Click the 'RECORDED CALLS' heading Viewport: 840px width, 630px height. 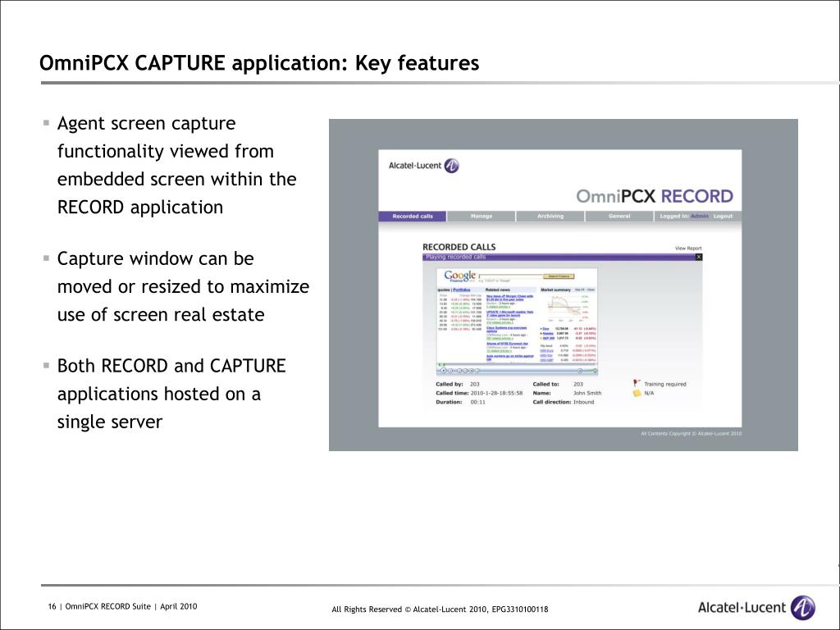(x=459, y=247)
